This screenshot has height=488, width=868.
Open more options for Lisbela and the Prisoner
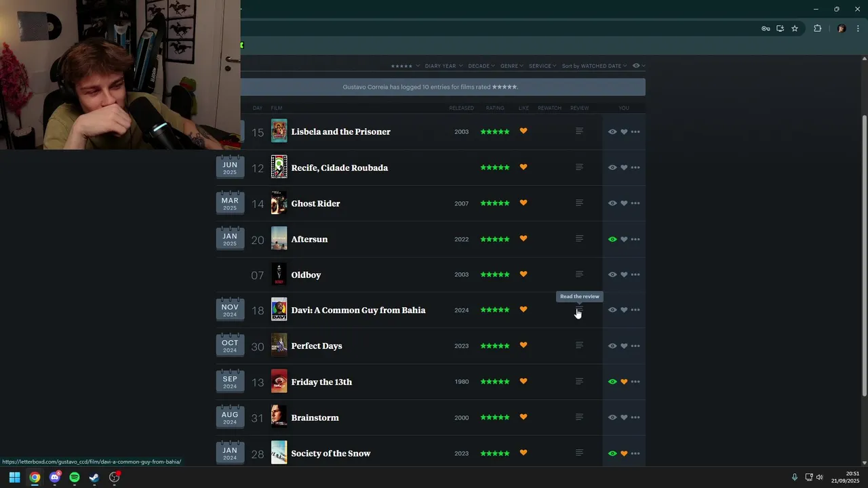tap(635, 132)
